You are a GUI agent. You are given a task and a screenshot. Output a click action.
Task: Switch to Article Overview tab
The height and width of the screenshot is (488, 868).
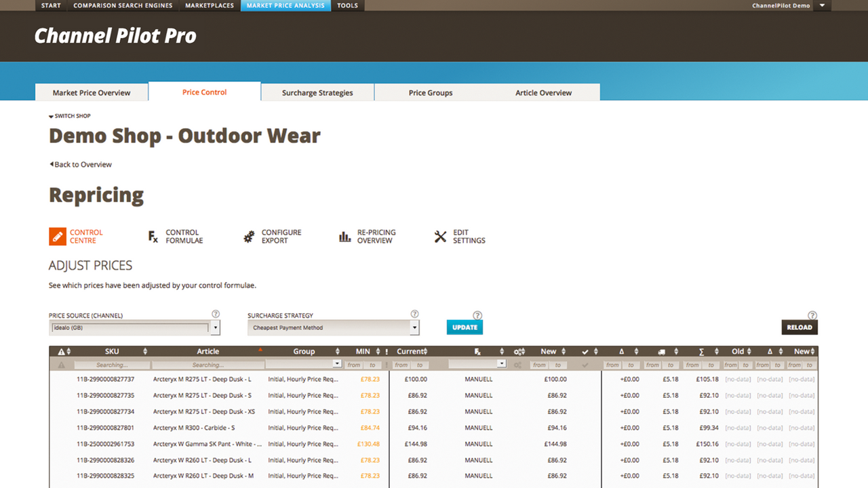click(x=544, y=93)
